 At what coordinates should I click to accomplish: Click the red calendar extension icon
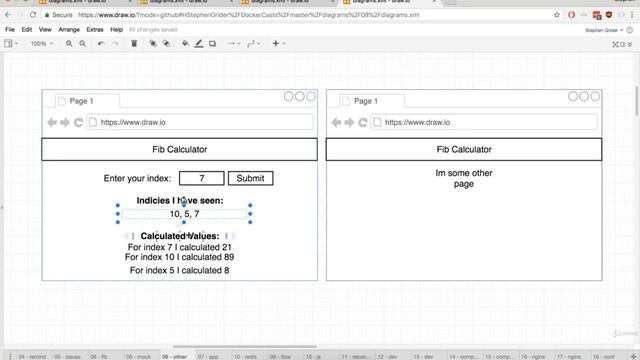(x=597, y=15)
